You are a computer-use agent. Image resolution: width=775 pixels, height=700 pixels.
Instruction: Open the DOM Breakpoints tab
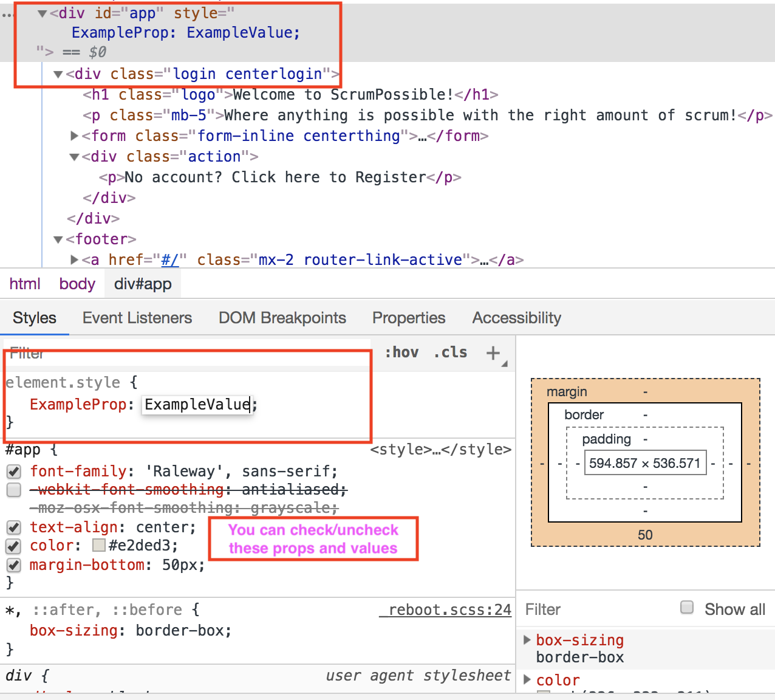(x=282, y=318)
